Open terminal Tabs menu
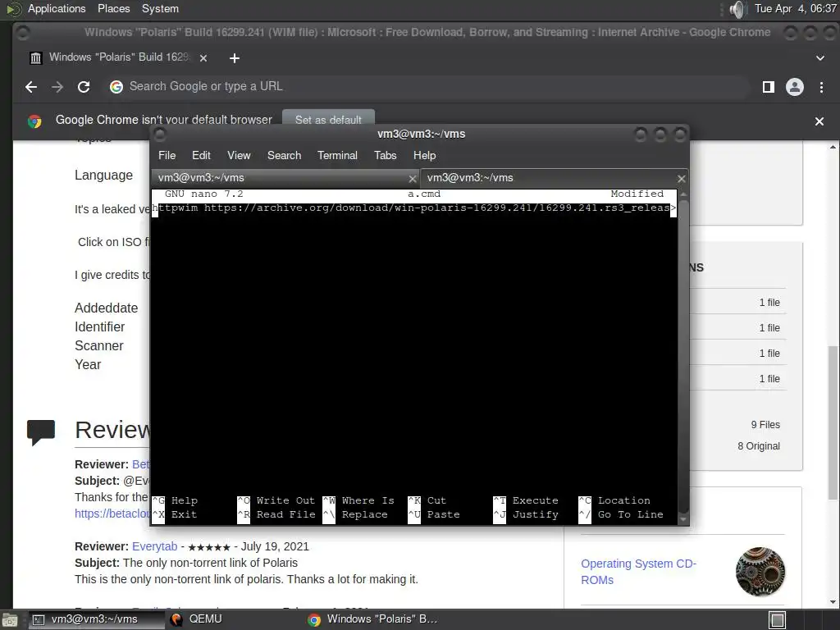 click(x=386, y=155)
